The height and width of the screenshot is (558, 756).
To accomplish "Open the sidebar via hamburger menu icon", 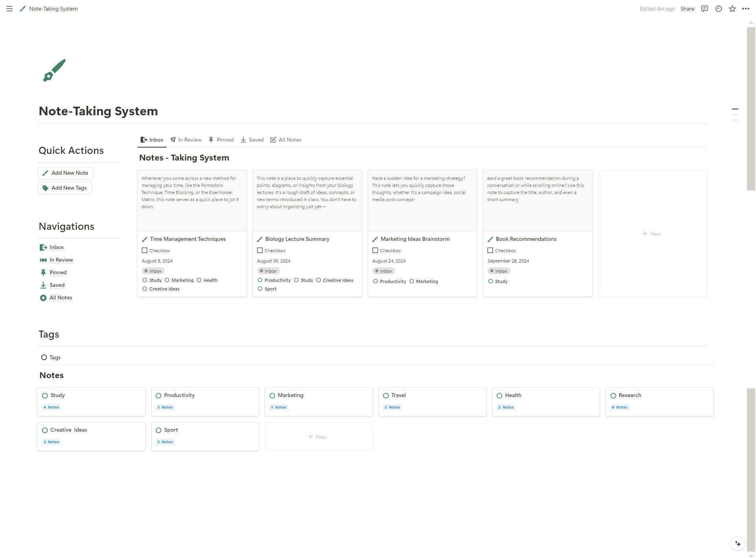I will click(9, 9).
